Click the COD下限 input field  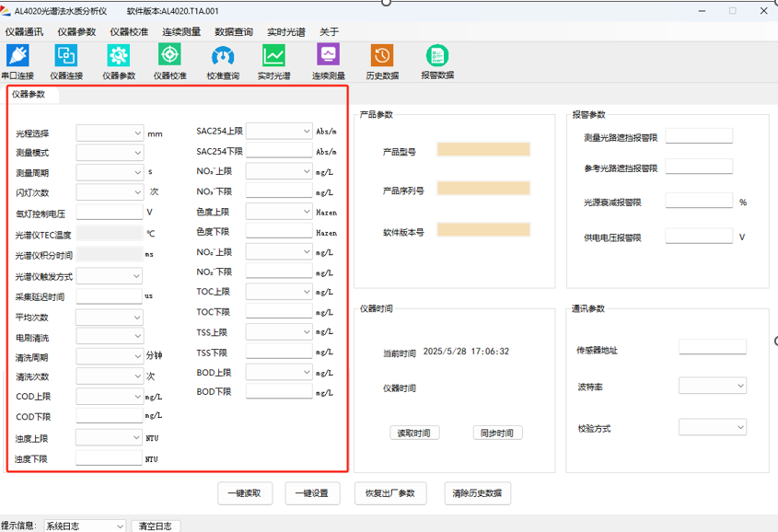coord(110,415)
